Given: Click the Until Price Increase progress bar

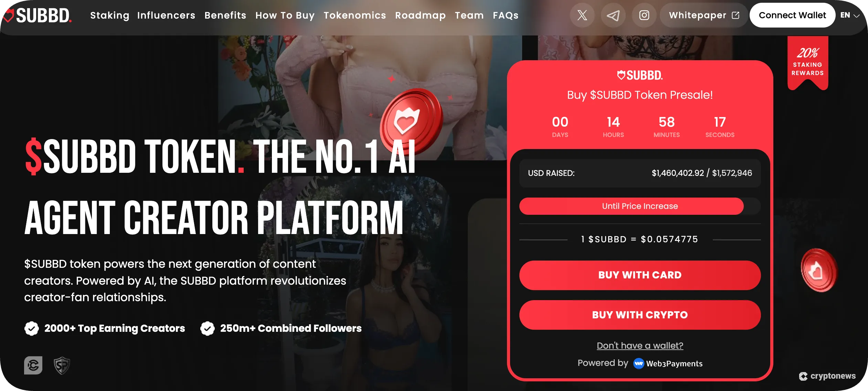Looking at the screenshot, I should (640, 206).
